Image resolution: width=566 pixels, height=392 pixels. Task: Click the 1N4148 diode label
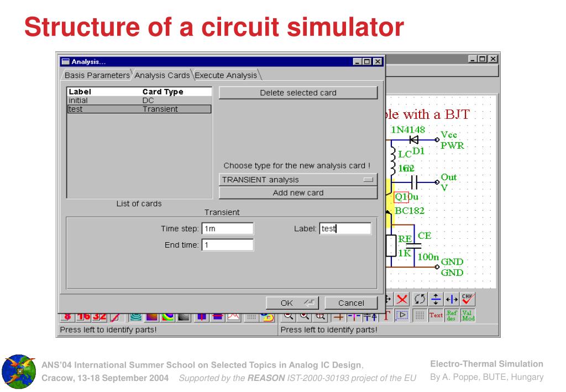[408, 129]
